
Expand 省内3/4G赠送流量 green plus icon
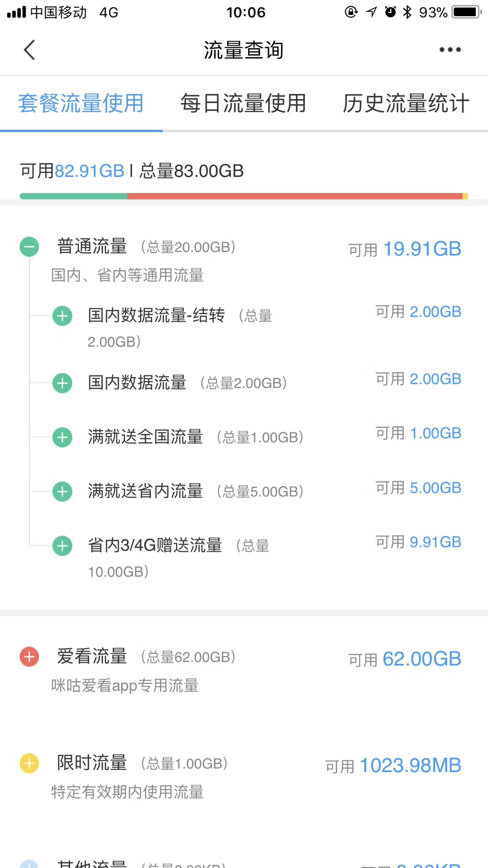62,546
